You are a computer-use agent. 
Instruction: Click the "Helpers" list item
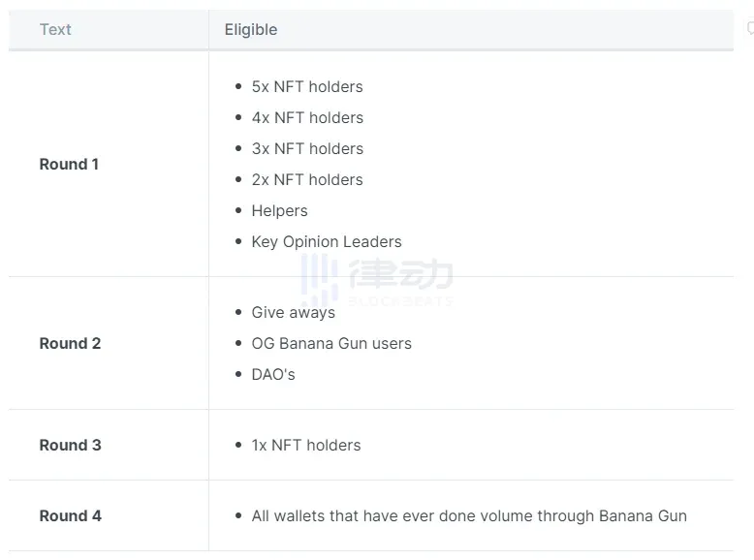tap(279, 210)
